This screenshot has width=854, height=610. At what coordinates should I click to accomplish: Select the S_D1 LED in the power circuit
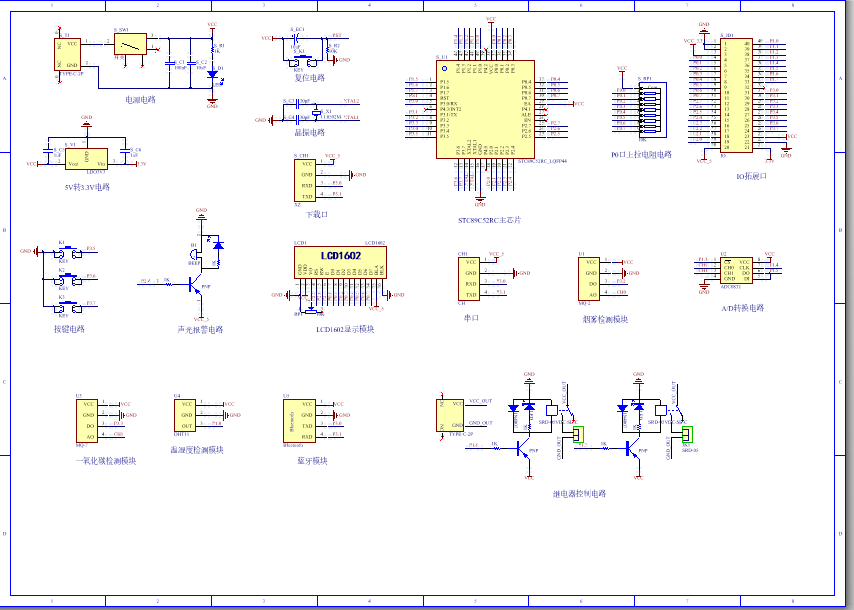pyautogui.click(x=213, y=75)
